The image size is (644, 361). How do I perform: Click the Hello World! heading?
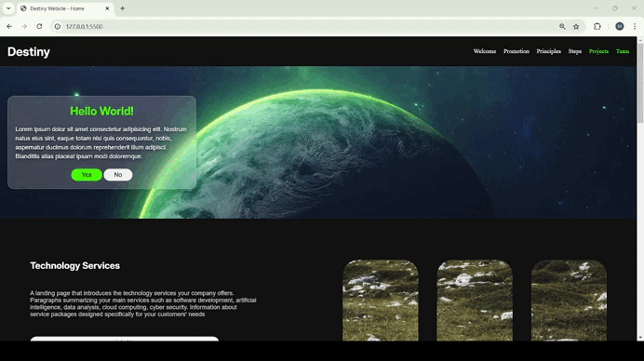coord(101,111)
